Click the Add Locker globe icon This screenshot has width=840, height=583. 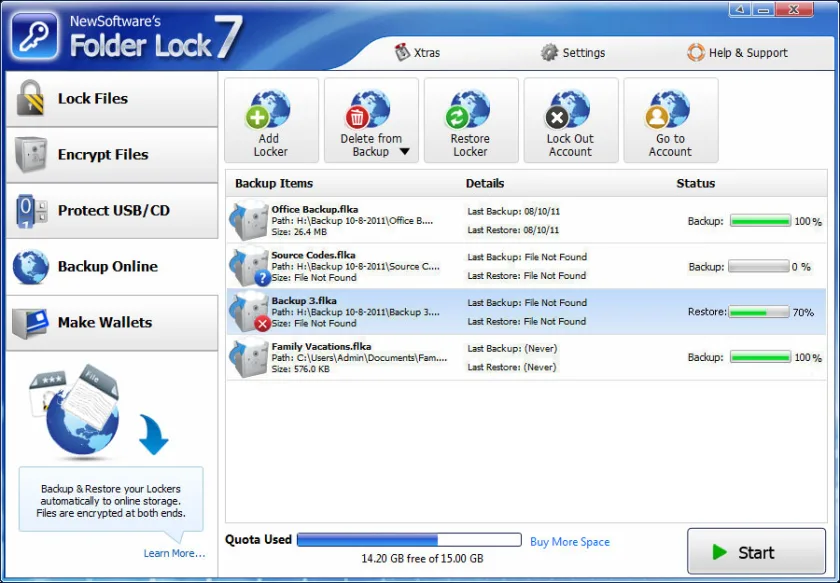pyautogui.click(x=268, y=109)
